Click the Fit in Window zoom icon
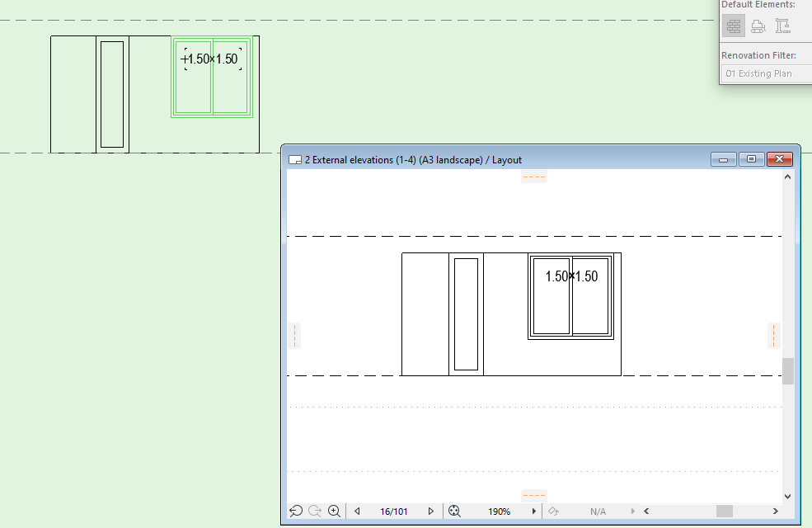Screen dimensions: 812x528 pyautogui.click(x=454, y=511)
